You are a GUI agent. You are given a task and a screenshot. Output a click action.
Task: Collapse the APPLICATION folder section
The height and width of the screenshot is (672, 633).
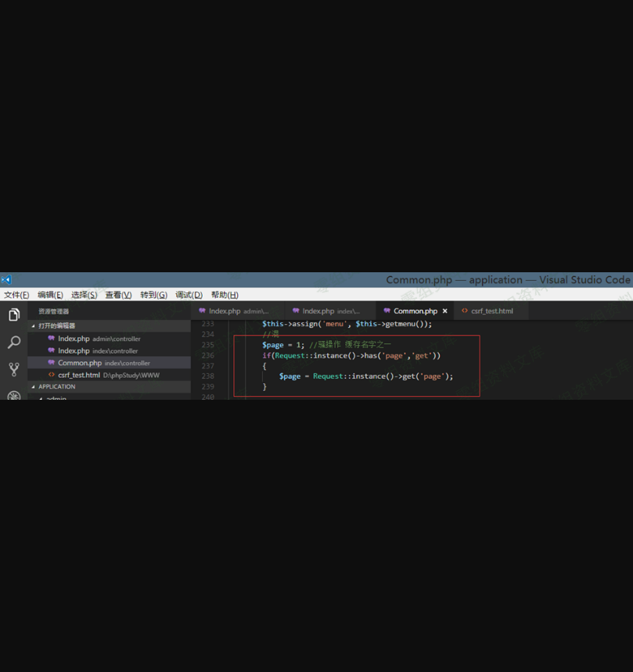coord(33,386)
